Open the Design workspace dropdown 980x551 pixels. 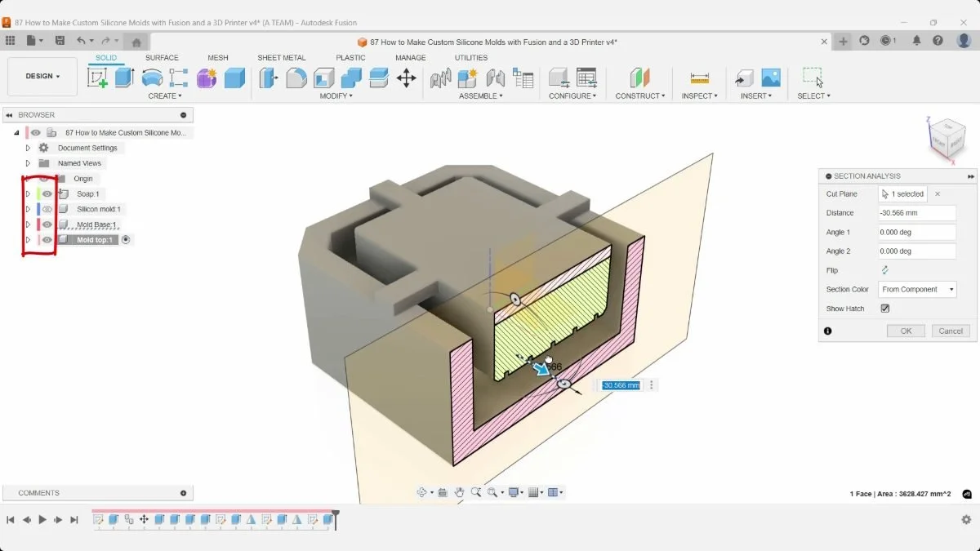pos(42,77)
